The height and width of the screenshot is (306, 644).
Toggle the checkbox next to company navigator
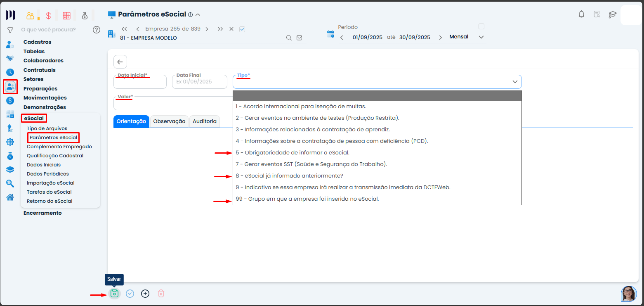242,29
